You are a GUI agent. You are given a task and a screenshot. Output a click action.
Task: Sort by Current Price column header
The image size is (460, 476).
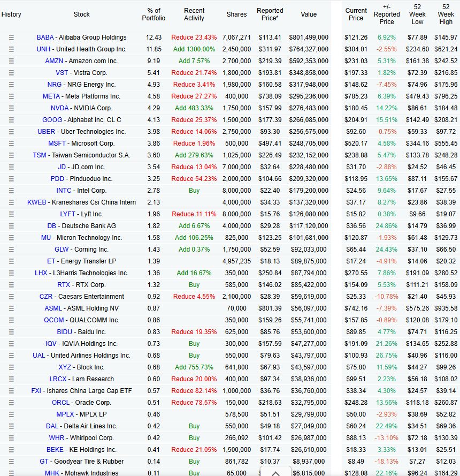coord(356,14)
